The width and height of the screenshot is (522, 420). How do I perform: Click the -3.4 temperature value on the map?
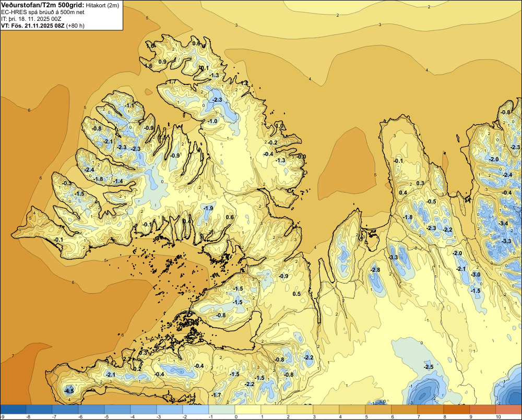pos(504,223)
